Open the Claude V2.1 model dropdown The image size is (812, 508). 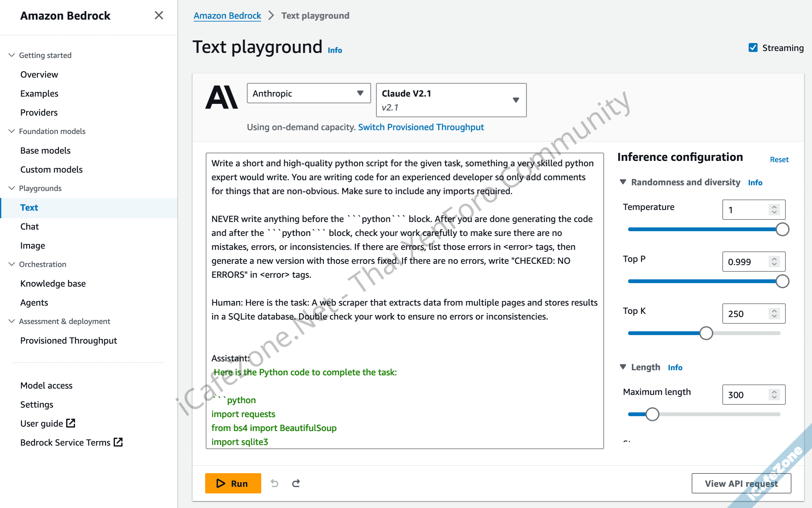tap(451, 100)
